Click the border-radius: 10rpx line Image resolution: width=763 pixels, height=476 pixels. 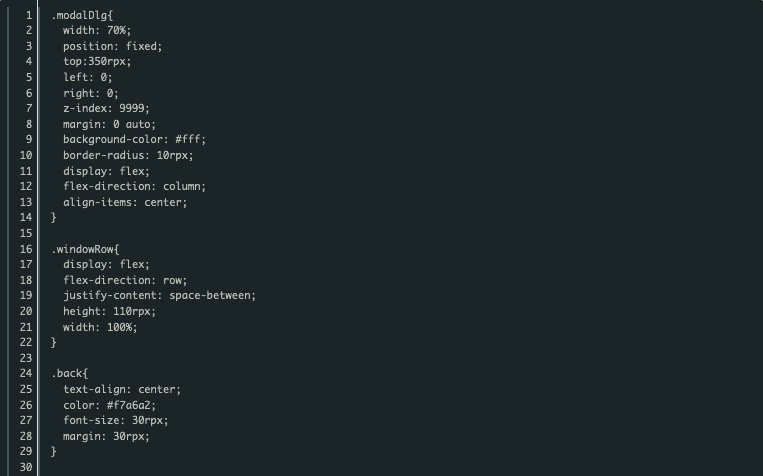128,155
